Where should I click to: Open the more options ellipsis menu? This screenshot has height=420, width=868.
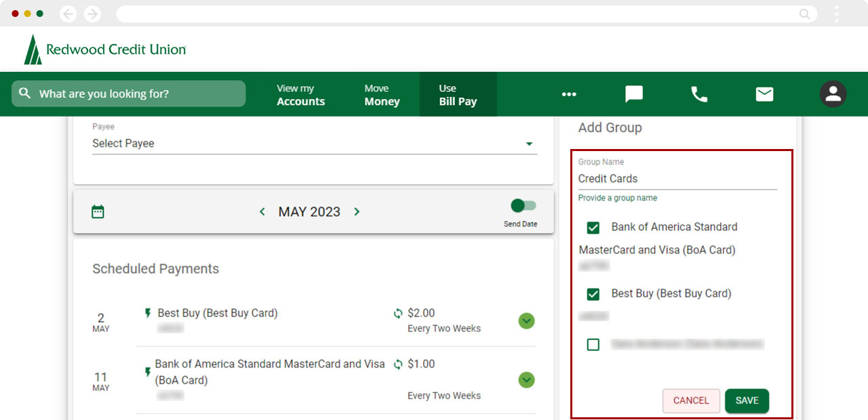(x=569, y=94)
